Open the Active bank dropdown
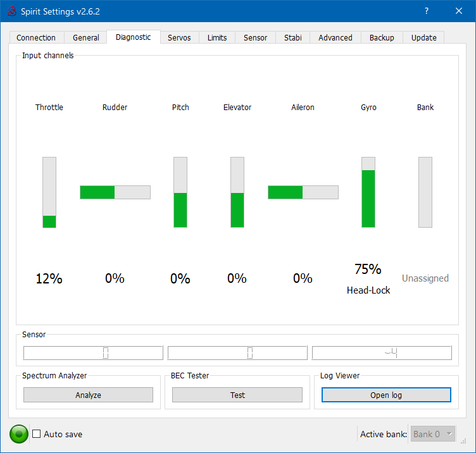Screen dimensions: 476x453 434,434
